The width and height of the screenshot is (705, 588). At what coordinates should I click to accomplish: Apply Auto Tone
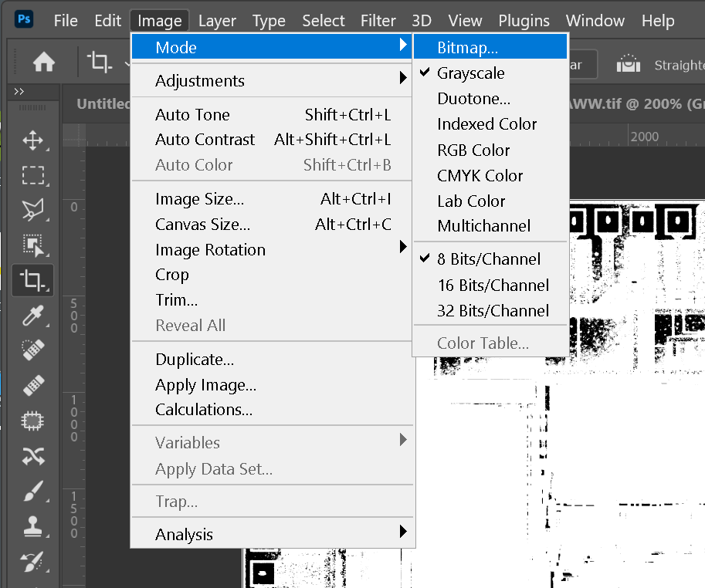pos(272,115)
